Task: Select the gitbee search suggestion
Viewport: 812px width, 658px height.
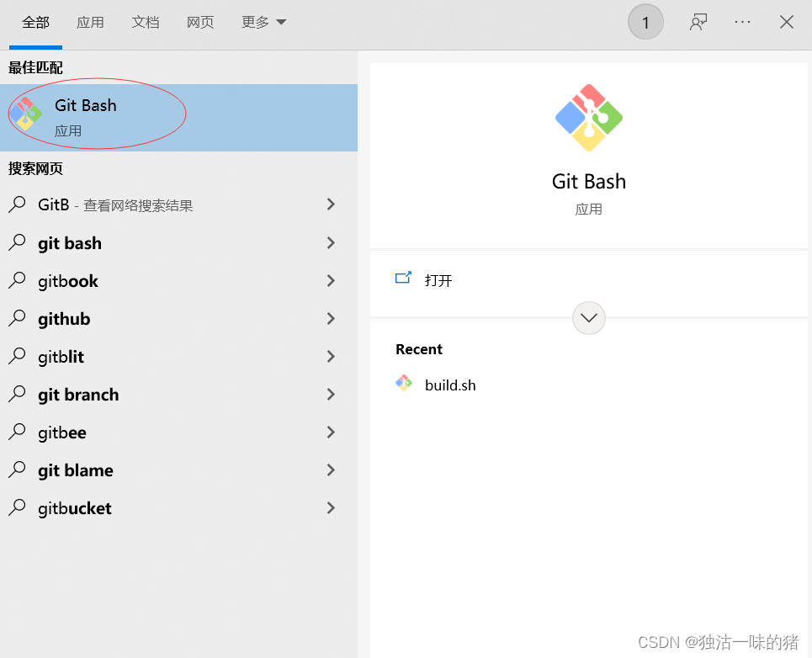Action: click(178, 432)
